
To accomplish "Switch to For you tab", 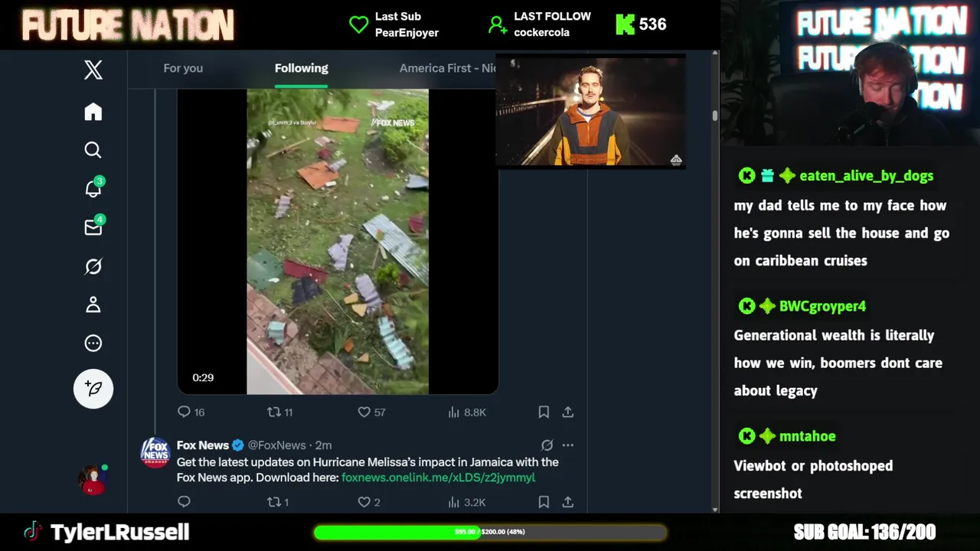I will pos(183,68).
